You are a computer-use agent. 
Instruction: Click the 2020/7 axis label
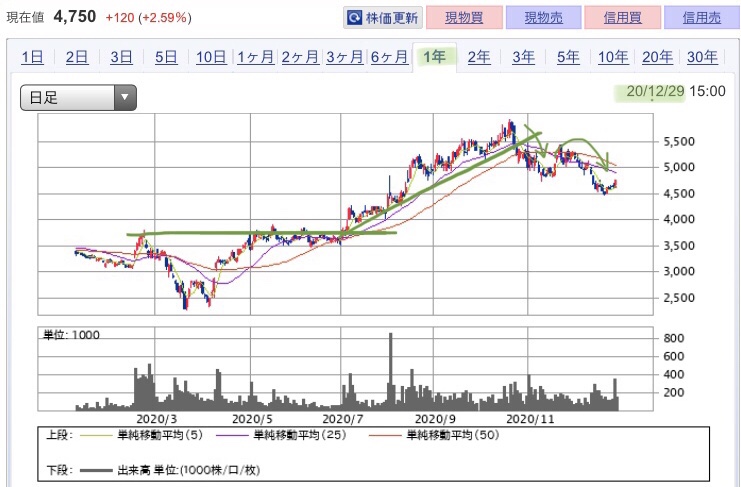343,419
